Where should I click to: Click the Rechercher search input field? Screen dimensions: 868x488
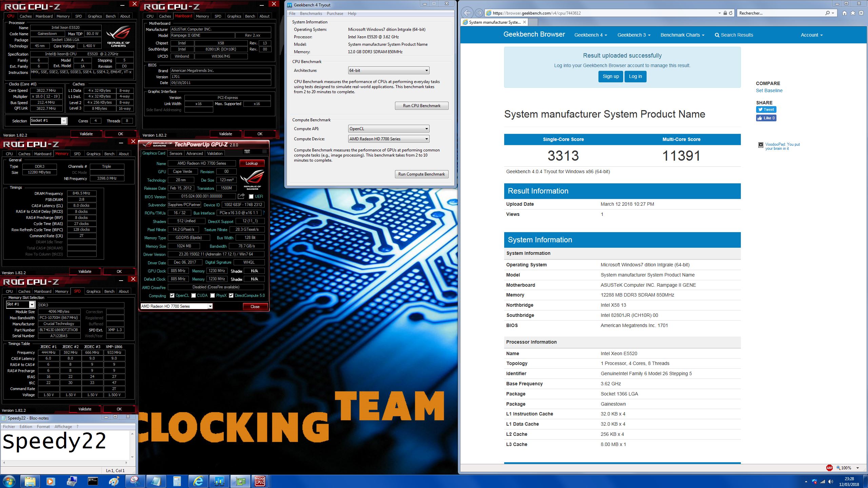click(780, 13)
